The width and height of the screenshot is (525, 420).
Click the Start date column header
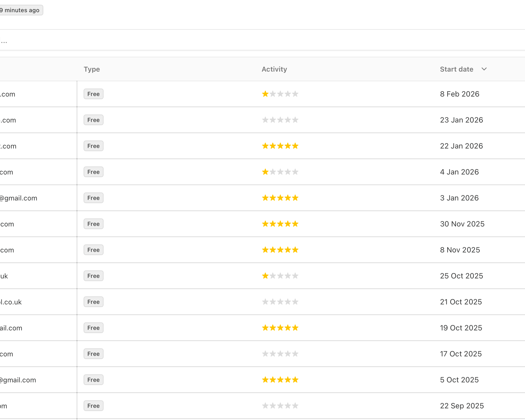(x=456, y=69)
